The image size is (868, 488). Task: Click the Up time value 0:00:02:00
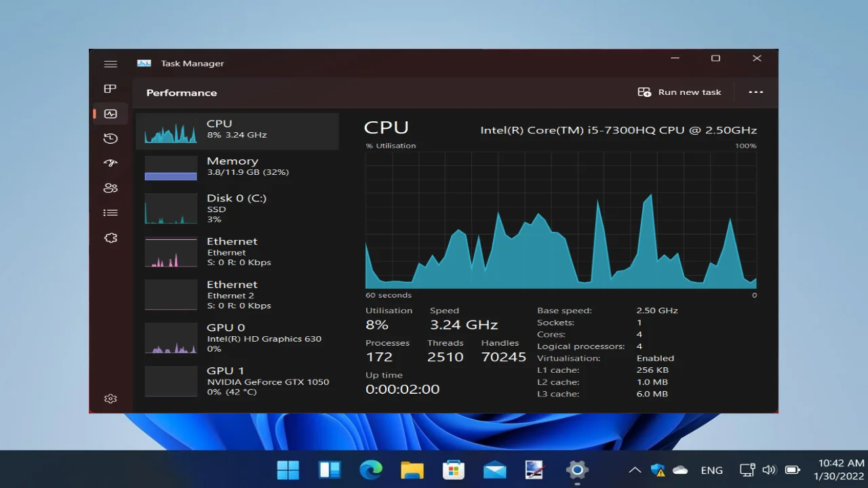[x=402, y=390]
